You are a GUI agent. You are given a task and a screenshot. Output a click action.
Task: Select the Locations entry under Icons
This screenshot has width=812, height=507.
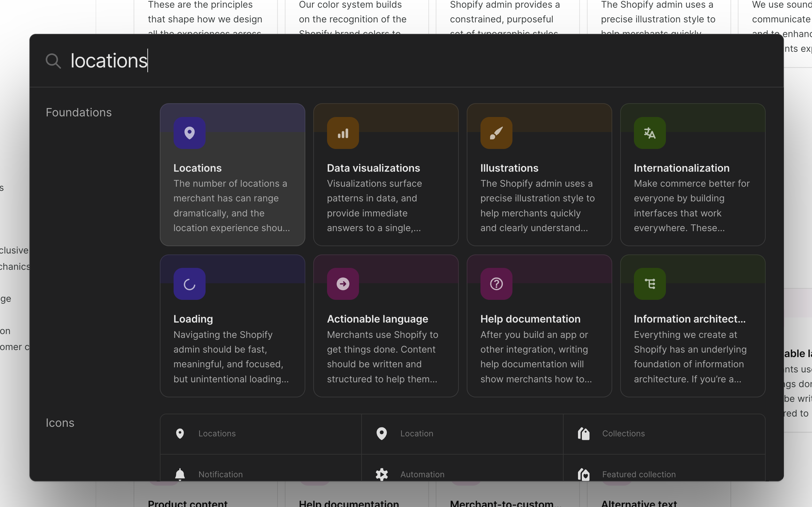(x=216, y=433)
